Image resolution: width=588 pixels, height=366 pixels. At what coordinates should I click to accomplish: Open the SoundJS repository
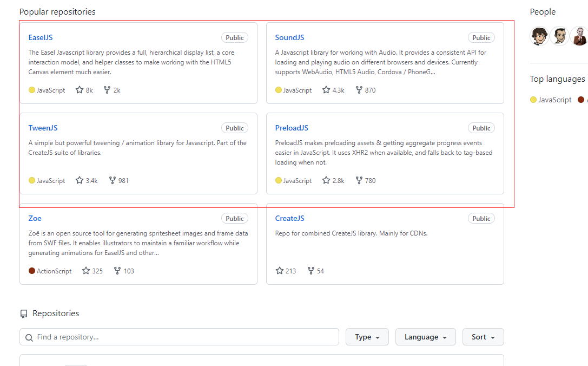[x=289, y=38]
